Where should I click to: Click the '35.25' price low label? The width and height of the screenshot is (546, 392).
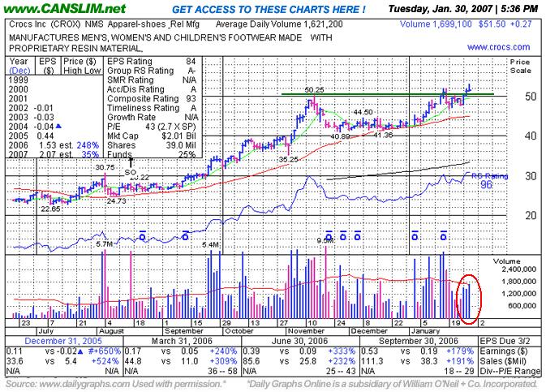coord(289,159)
